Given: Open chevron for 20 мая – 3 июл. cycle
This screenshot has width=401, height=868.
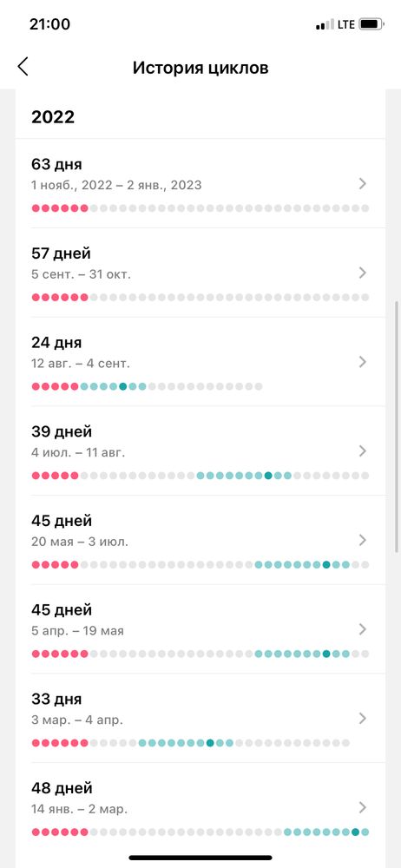Looking at the screenshot, I should [363, 540].
